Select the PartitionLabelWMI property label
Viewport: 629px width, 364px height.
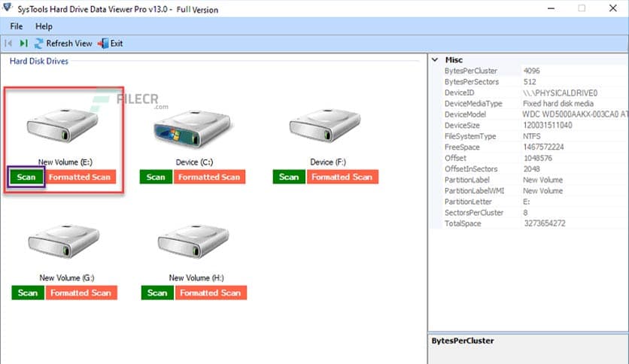(x=474, y=191)
